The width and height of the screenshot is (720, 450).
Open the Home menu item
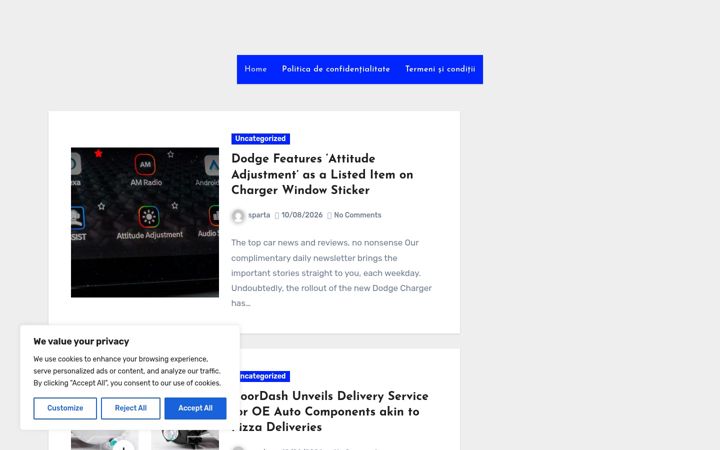[x=255, y=69]
